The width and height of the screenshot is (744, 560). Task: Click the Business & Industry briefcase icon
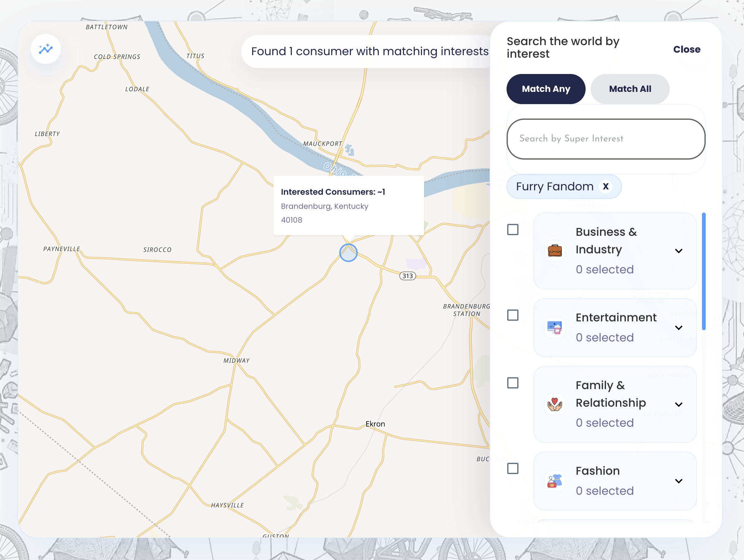coord(555,251)
